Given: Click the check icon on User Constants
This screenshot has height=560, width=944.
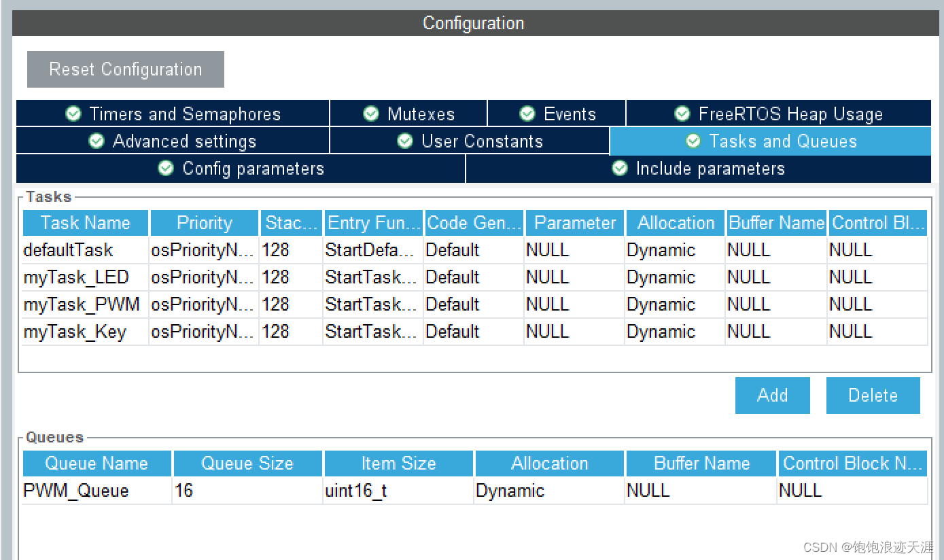Looking at the screenshot, I should pos(405,141).
